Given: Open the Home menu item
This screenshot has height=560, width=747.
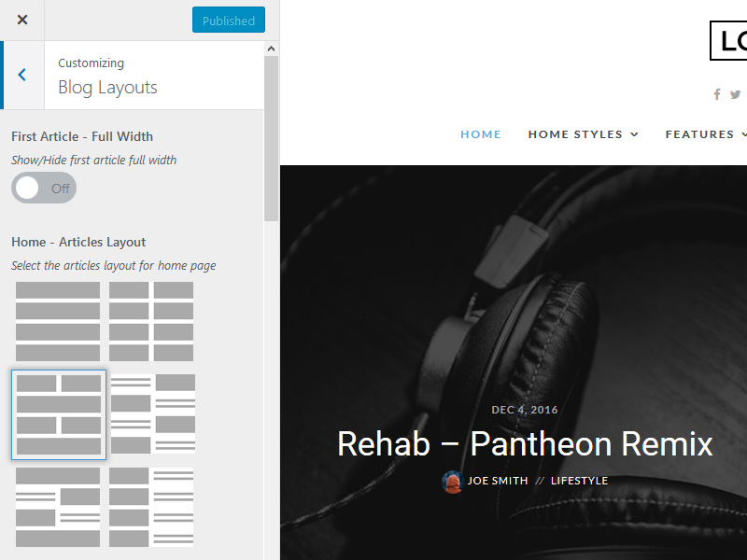Looking at the screenshot, I should click(x=481, y=134).
